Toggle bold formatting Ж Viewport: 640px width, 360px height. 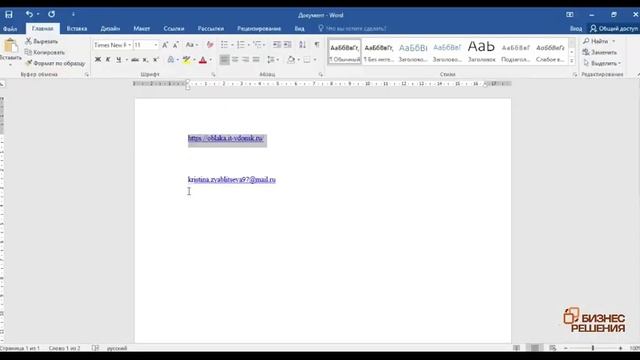(98, 60)
